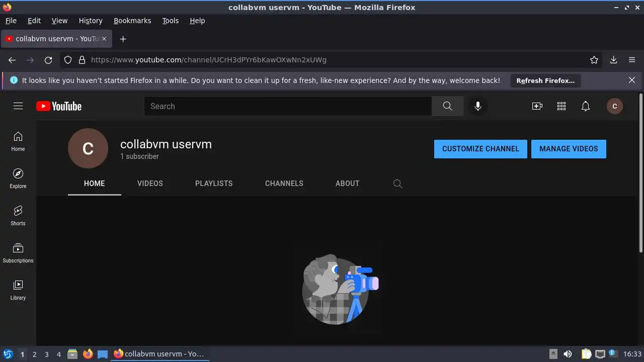644x362 pixels.
Task: Open the notifications bell
Action: 586,106
